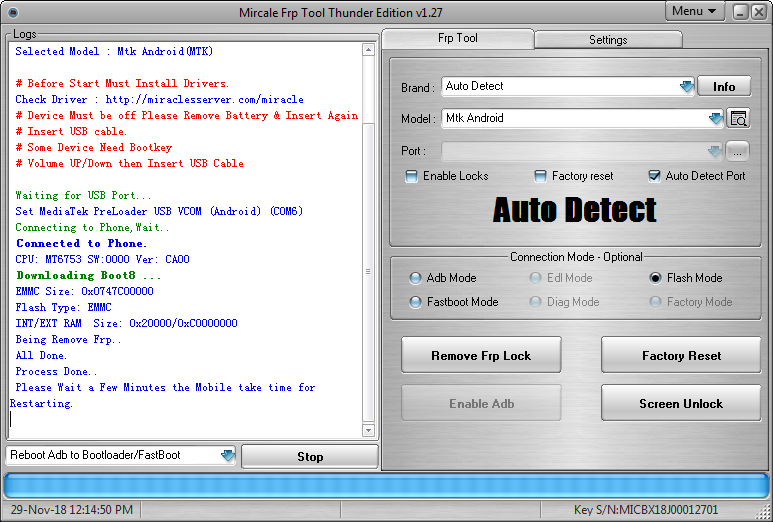Click the date and time in status bar

coord(72,510)
